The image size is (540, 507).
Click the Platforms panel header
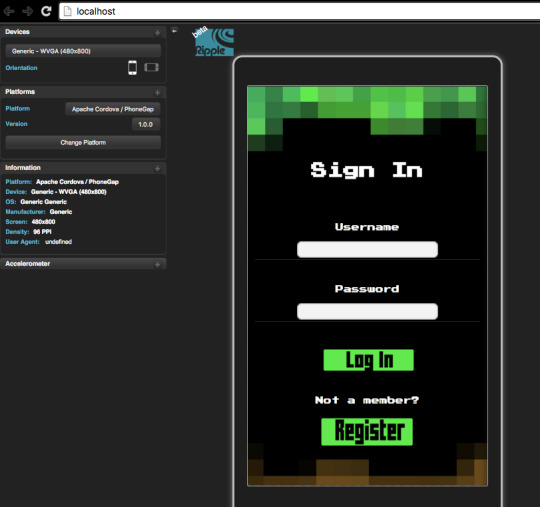83,92
